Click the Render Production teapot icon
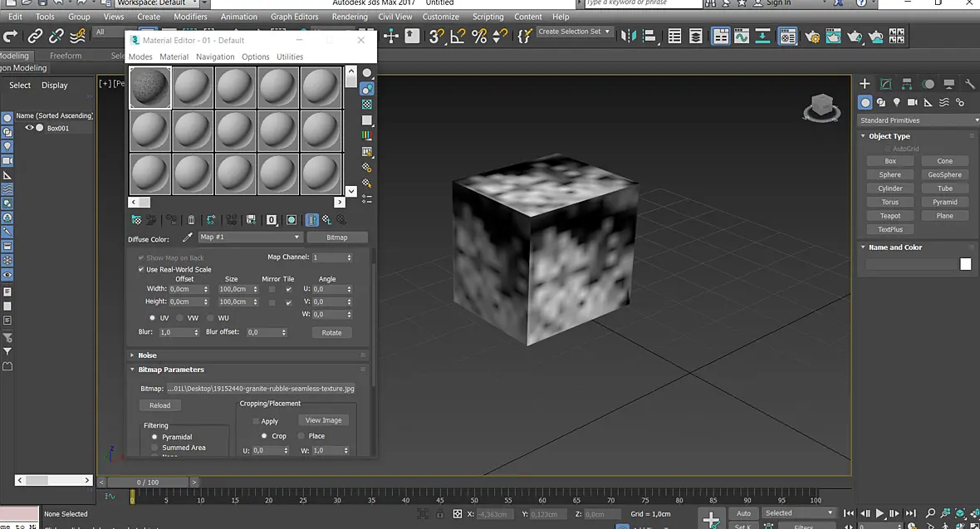 click(855, 37)
